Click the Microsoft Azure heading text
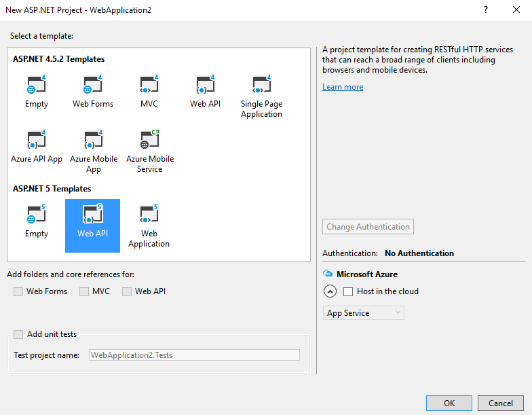Screen dimensions: 532x415 (366, 274)
